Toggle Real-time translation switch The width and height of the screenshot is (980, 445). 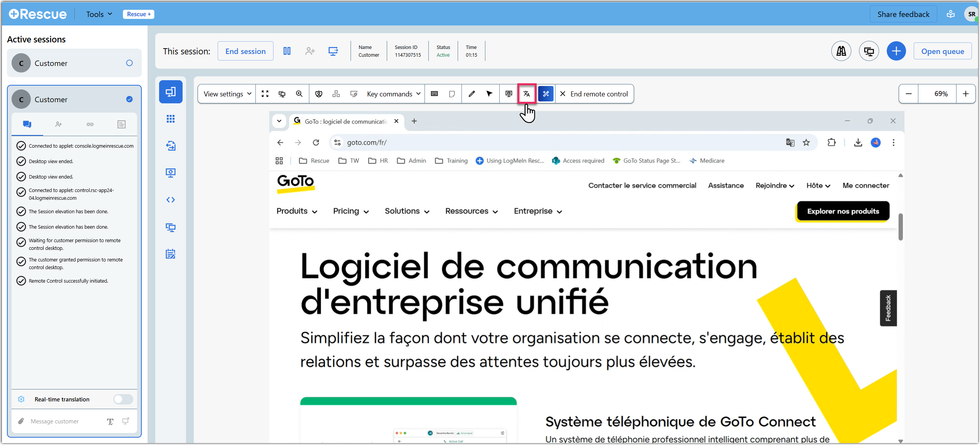pos(123,399)
